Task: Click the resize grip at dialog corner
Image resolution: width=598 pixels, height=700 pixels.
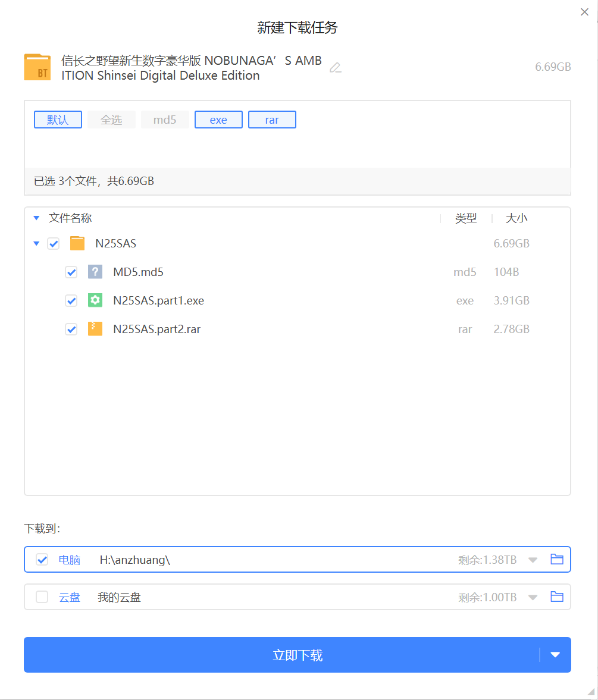Action: point(591,692)
